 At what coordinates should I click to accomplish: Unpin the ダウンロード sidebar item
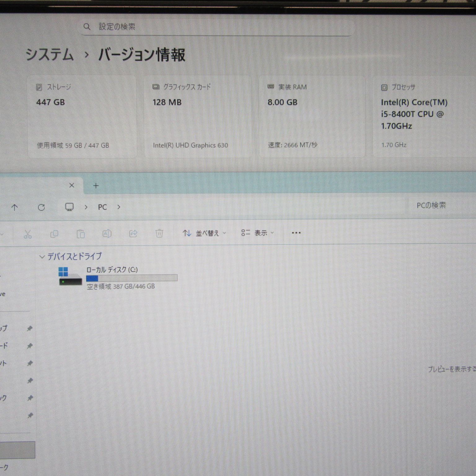click(30, 346)
